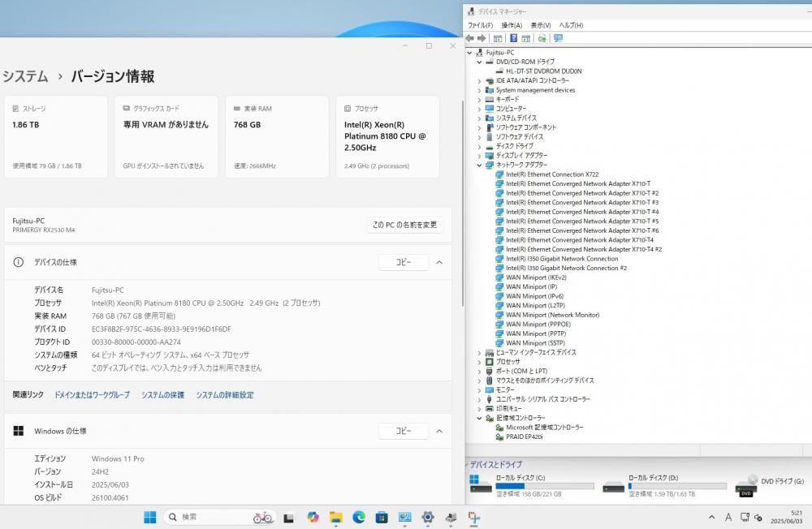Collapse the 記憶域コントローラー node
This screenshot has height=529, width=812.
(x=479, y=418)
